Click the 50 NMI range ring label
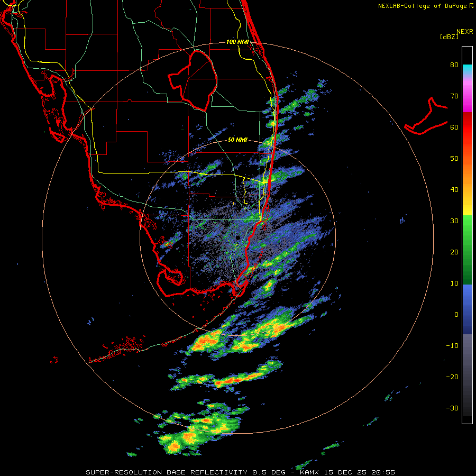The image size is (476, 476). [x=237, y=140]
